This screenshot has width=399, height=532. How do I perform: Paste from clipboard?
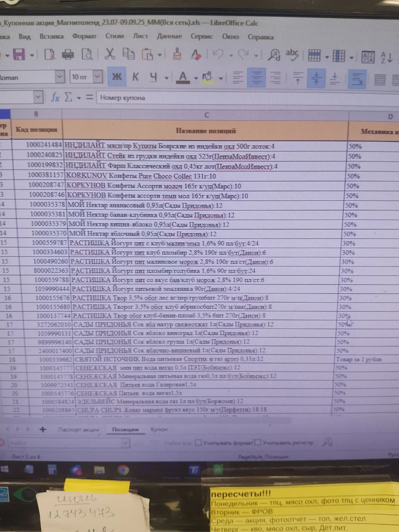point(148,54)
